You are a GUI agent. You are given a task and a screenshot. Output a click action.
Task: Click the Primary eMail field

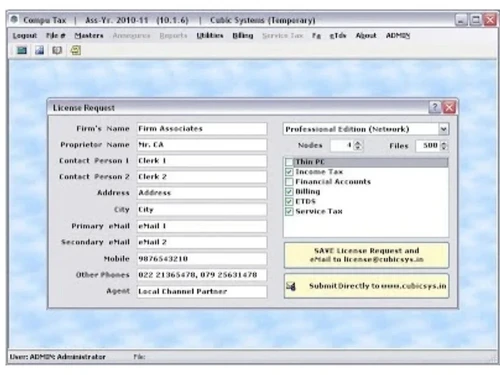click(x=202, y=226)
